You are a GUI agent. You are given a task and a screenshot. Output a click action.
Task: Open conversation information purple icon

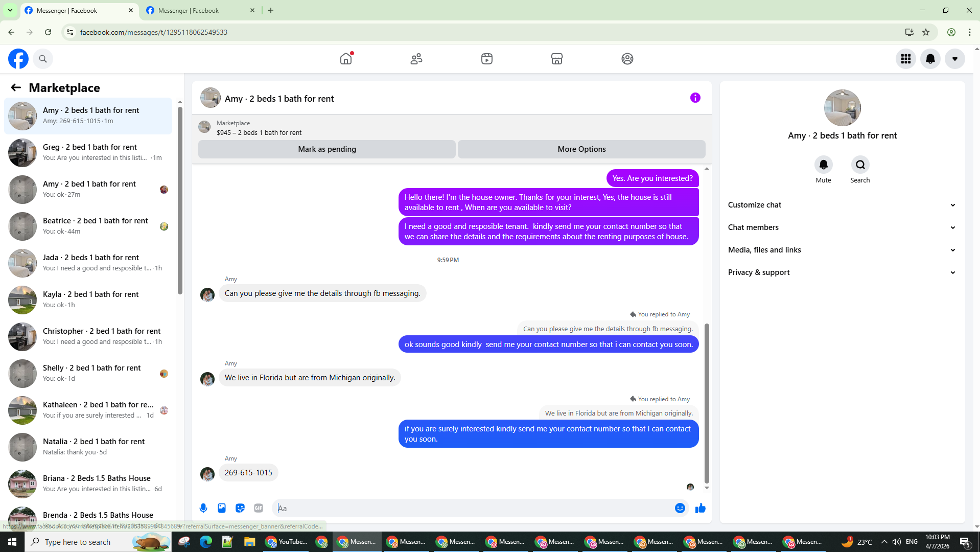[695, 98]
